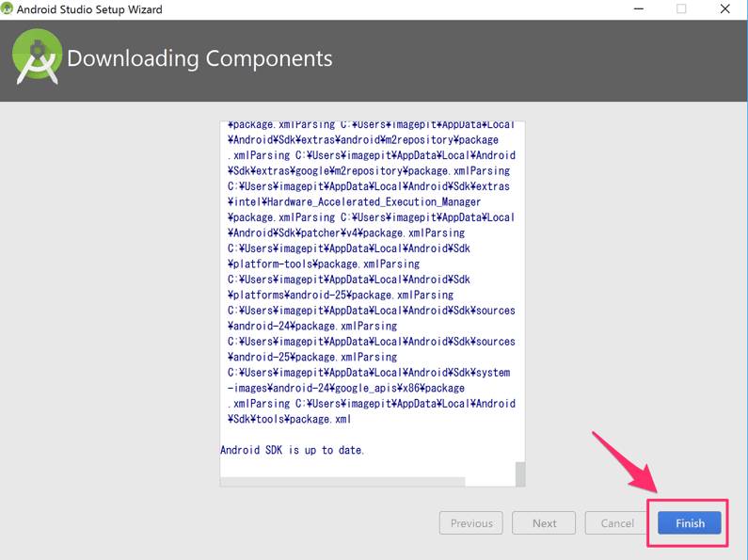
Task: Click the horizontal scrollbar of log area
Action: [342, 482]
